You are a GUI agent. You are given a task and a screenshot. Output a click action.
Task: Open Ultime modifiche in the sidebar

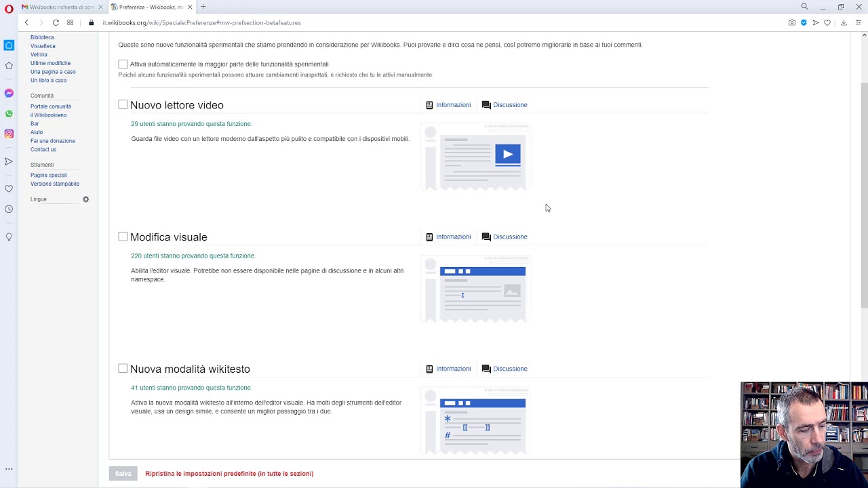click(50, 63)
